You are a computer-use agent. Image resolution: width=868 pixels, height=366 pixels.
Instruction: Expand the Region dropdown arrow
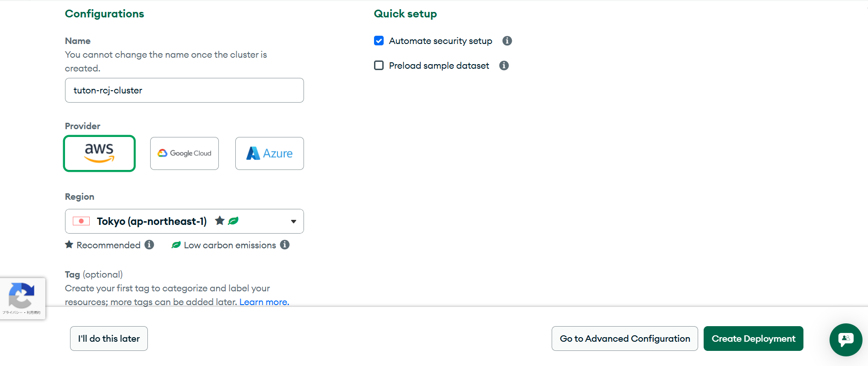point(293,222)
